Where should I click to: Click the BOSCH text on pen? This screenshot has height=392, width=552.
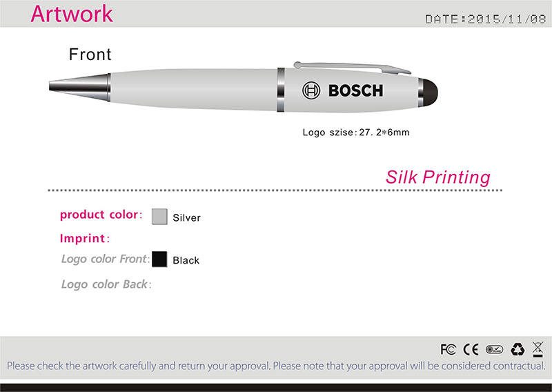(355, 90)
